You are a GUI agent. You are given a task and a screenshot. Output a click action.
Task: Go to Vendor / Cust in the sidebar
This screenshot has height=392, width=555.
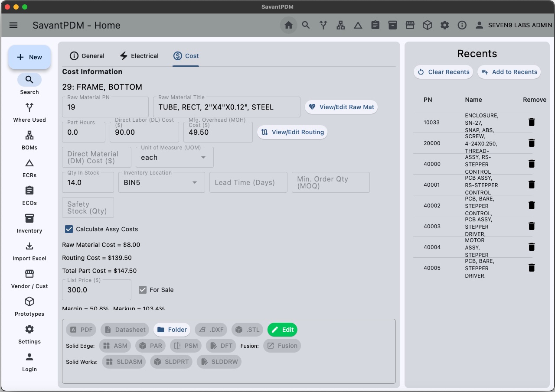click(29, 279)
